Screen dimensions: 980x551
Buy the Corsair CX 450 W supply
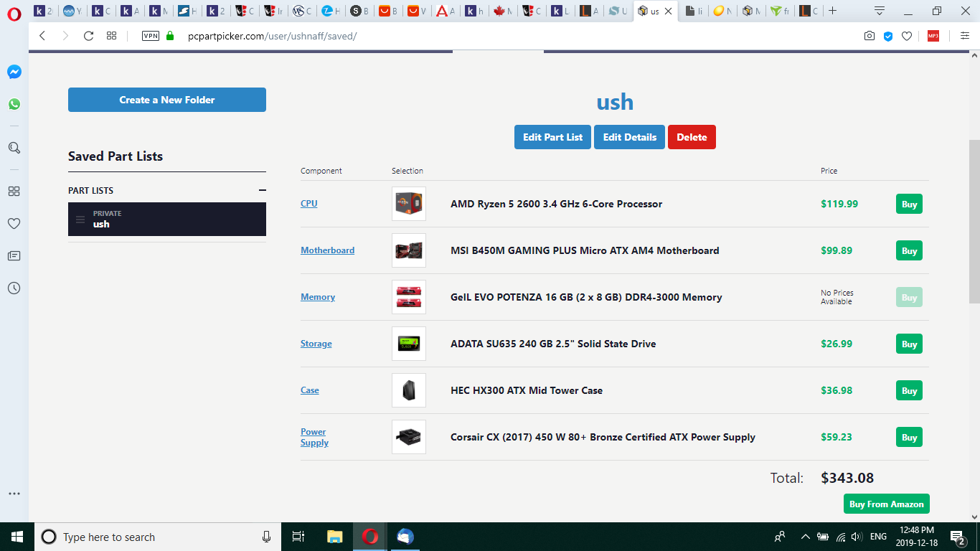click(x=909, y=437)
